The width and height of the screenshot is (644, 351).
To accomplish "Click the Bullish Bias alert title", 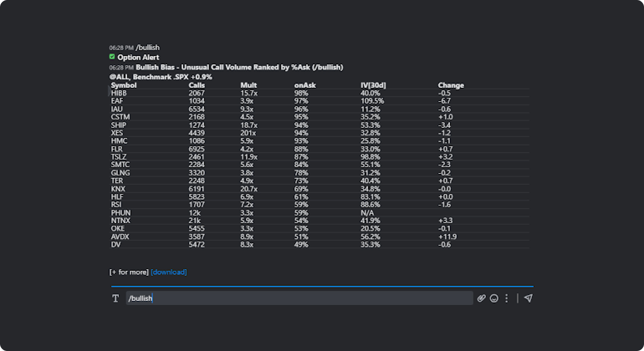I will pos(239,67).
